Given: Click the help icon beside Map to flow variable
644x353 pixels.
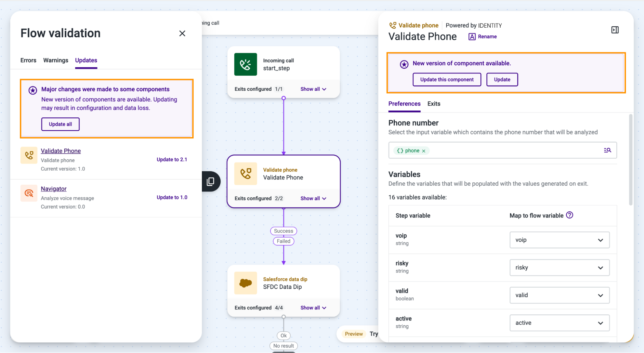Looking at the screenshot, I should point(570,215).
